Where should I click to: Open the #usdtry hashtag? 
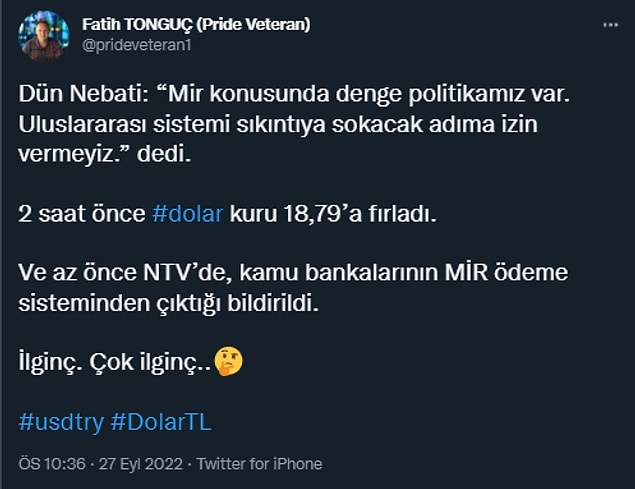tap(61, 422)
